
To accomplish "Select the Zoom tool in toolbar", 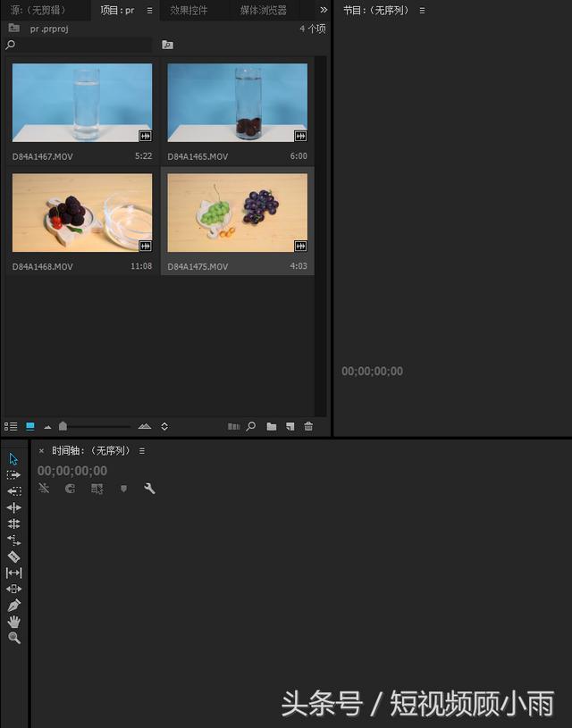I will coord(13,638).
